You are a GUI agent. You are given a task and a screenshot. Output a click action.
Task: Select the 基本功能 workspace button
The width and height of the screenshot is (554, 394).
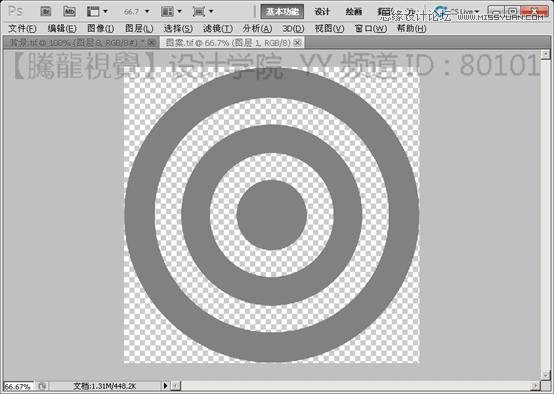coord(282,11)
